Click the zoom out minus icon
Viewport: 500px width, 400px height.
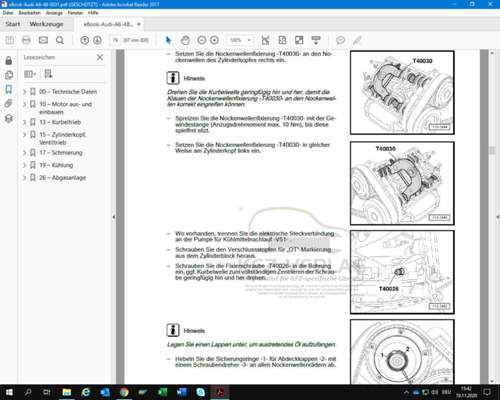(x=202, y=40)
